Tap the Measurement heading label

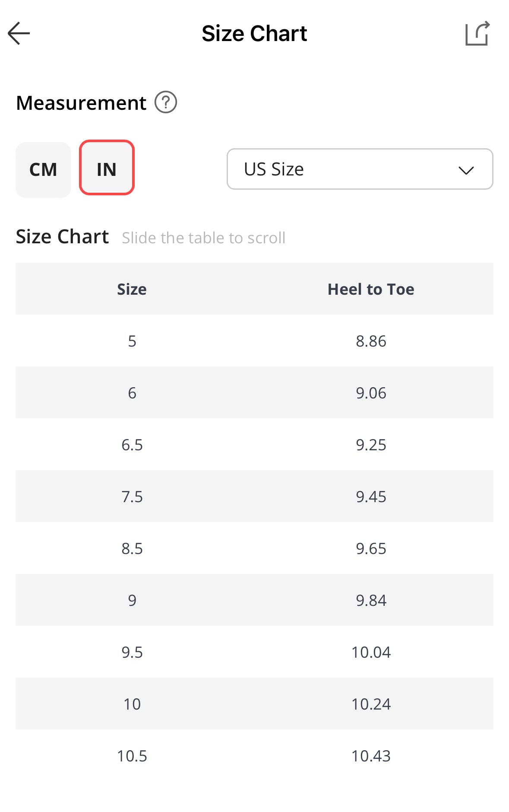click(81, 103)
